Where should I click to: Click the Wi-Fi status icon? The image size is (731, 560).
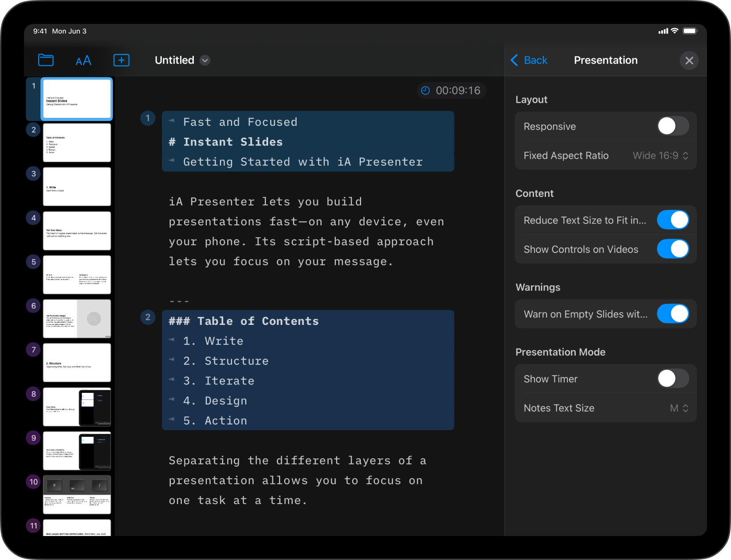click(x=675, y=31)
